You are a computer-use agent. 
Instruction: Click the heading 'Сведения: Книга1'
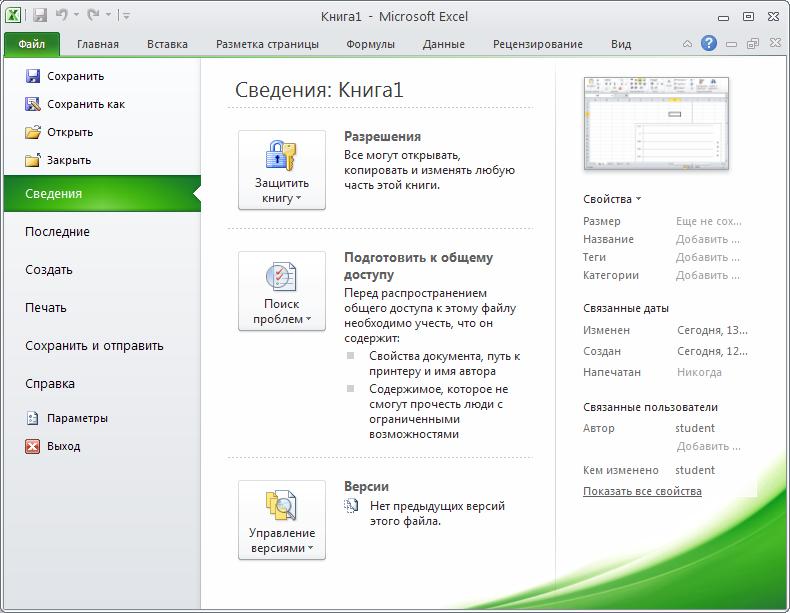319,90
